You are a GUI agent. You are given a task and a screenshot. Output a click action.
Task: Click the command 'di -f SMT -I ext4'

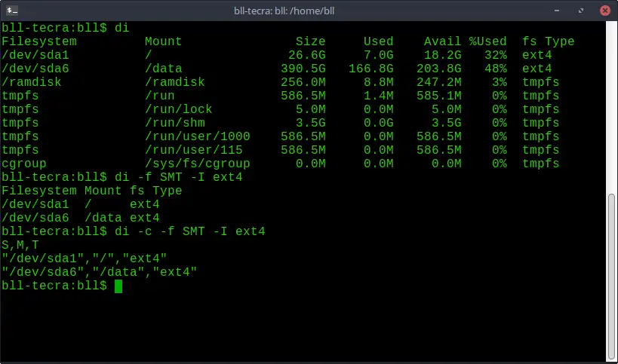click(179, 177)
